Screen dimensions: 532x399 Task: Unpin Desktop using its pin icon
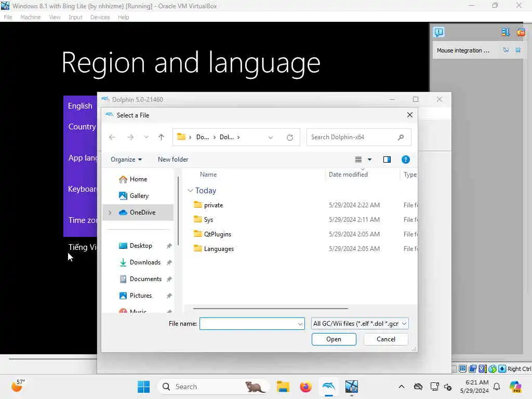coord(169,246)
